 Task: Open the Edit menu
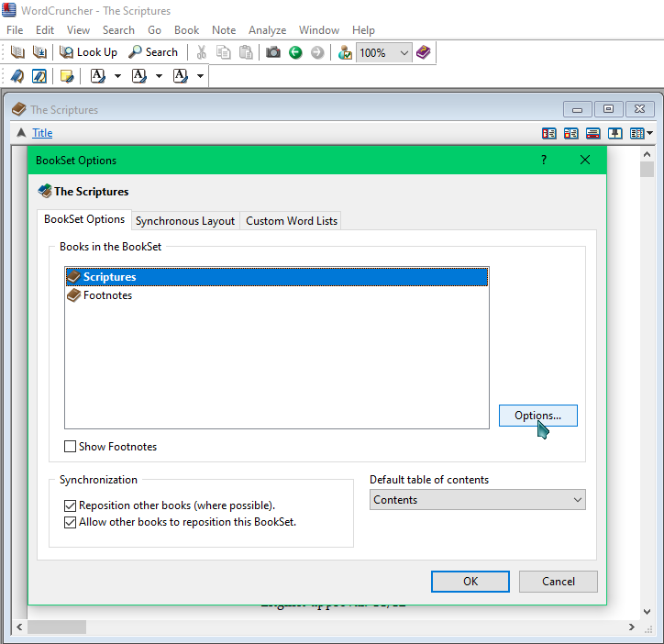point(45,30)
